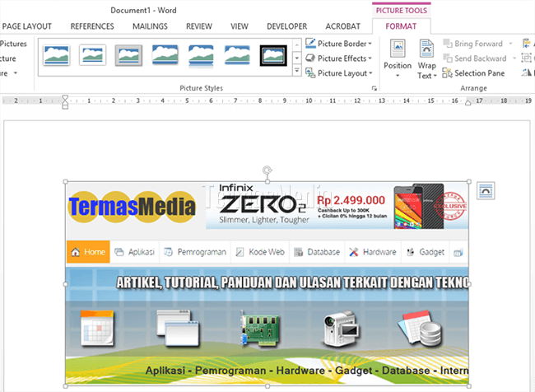Click the image rotation handle
Viewport: 535px width, 392px height.
(x=267, y=170)
